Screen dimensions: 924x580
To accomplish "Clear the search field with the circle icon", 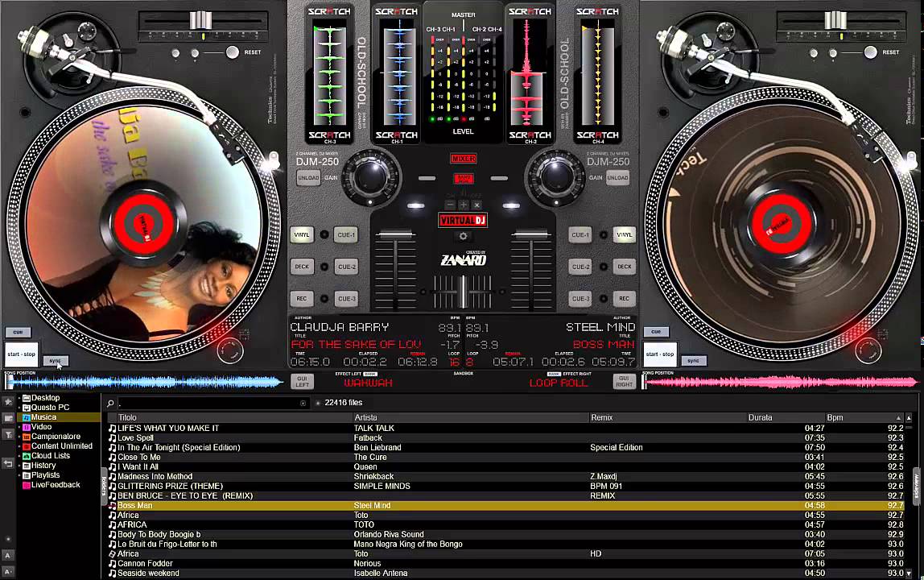I will tap(303, 404).
